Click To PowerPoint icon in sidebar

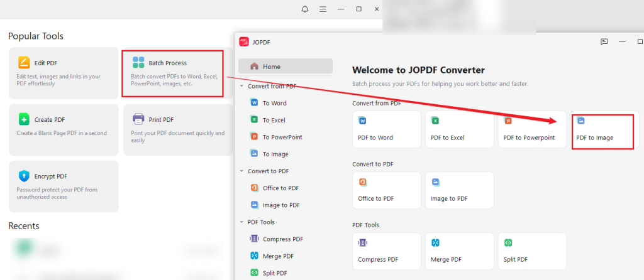coord(254,136)
